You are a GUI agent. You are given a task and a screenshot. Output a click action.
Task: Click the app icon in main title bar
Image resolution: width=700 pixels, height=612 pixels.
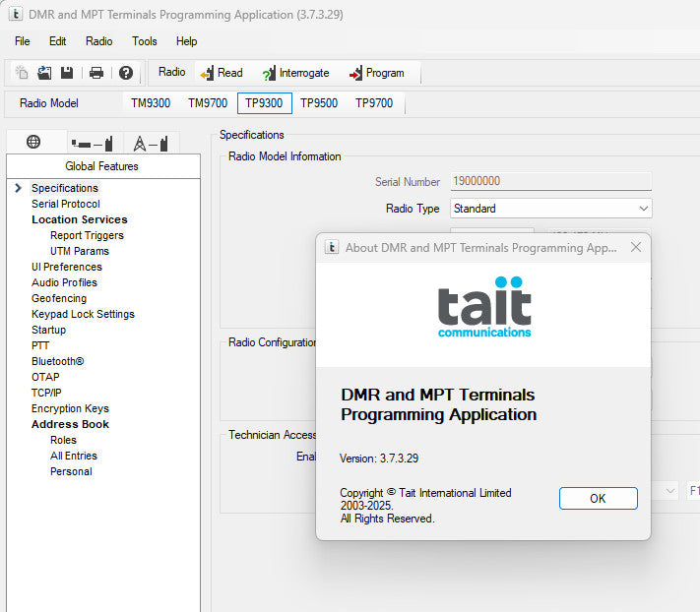coord(16,14)
